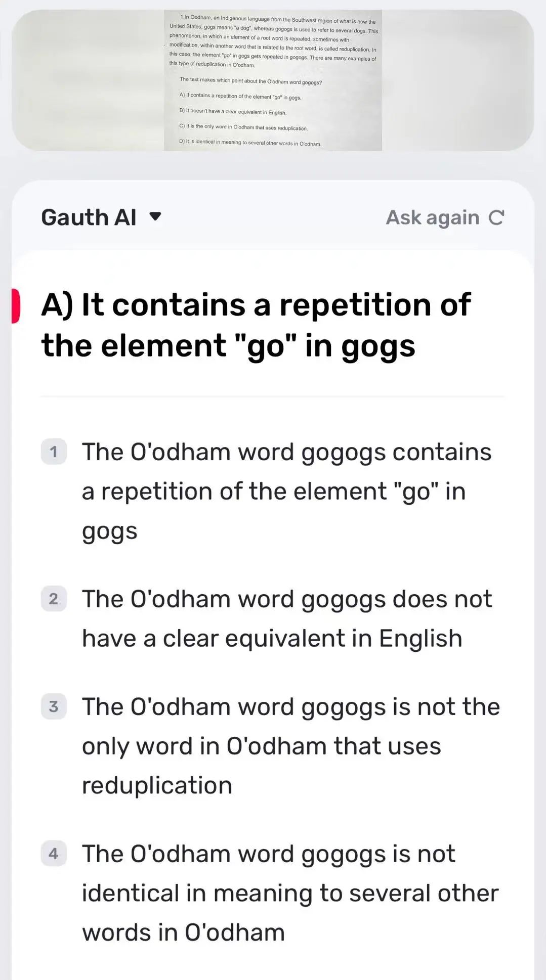Tap option A line in the question photo
This screenshot has height=980, width=546.
click(240, 96)
